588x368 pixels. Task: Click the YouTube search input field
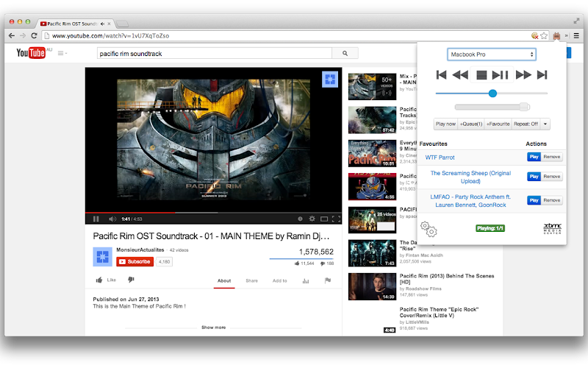(x=215, y=53)
